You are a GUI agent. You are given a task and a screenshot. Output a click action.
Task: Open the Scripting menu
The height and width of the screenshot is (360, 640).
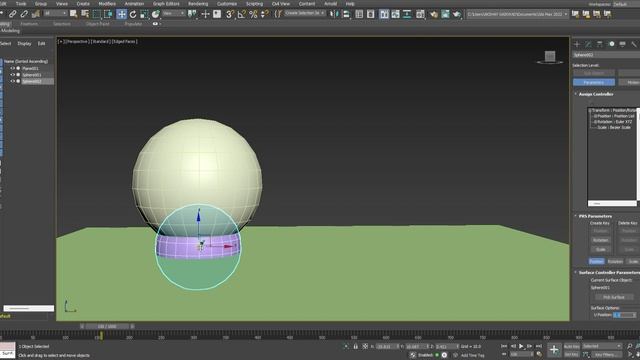coord(254,4)
